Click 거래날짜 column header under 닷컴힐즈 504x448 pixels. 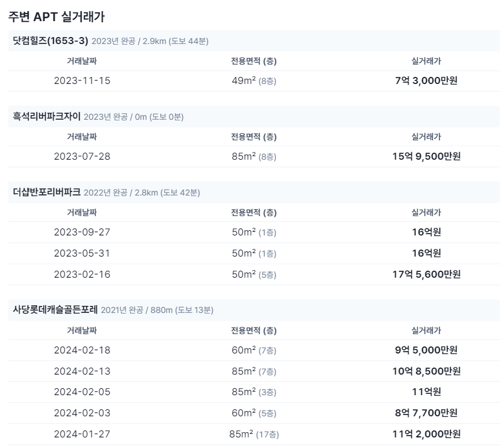click(x=82, y=61)
